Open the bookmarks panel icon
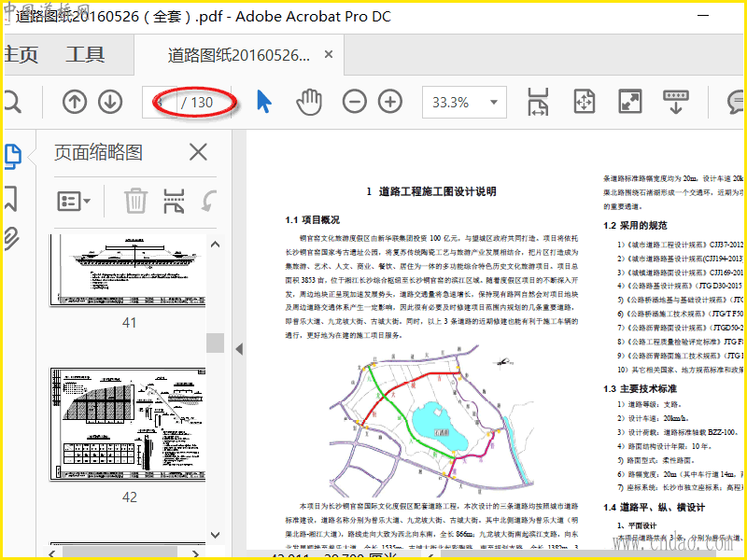The image size is (747, 560). (11, 199)
